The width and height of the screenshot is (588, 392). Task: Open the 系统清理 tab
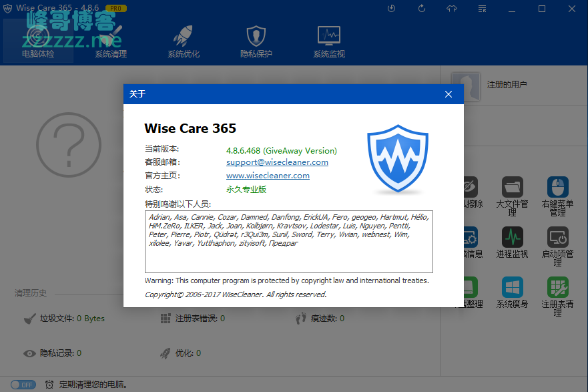click(x=111, y=41)
